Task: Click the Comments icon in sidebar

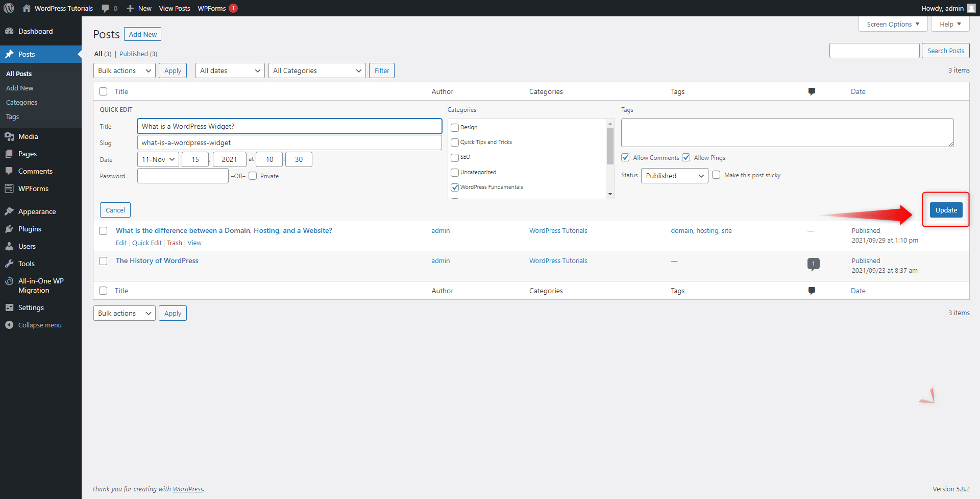Action: point(9,171)
